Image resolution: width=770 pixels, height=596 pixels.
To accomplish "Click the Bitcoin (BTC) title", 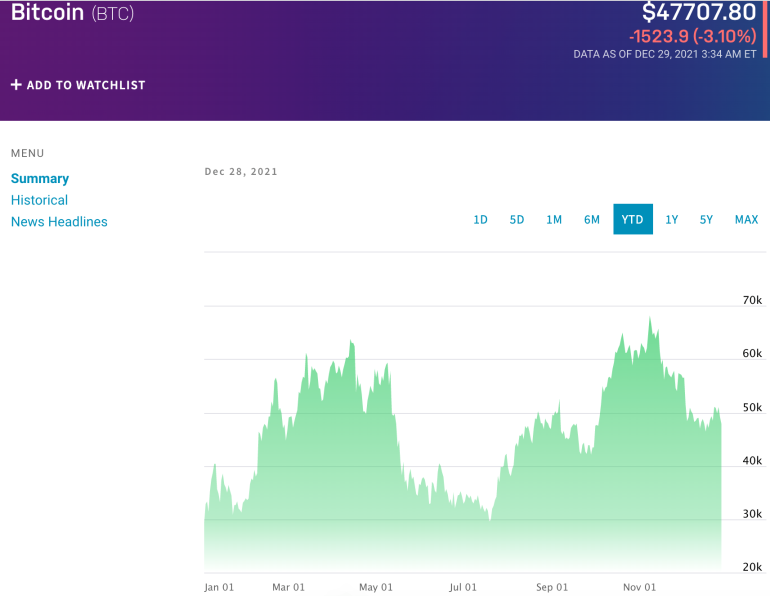I will 72,12.
